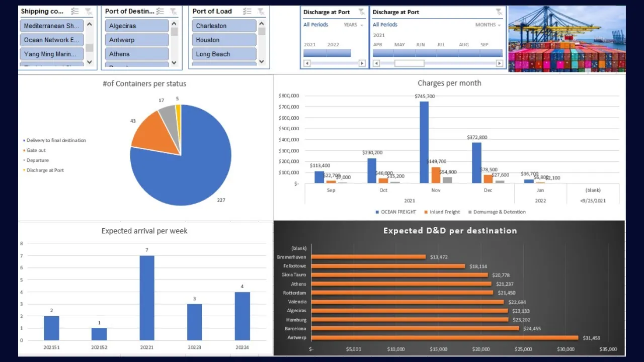Expand Port of Destination list via down chevron
This screenshot has height=362, width=644.
point(174,62)
